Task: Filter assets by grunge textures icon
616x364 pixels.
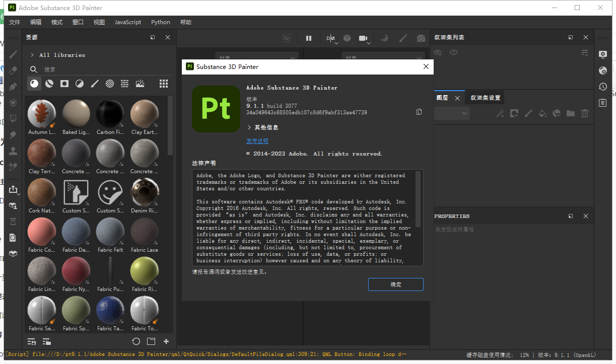Action: [125, 84]
